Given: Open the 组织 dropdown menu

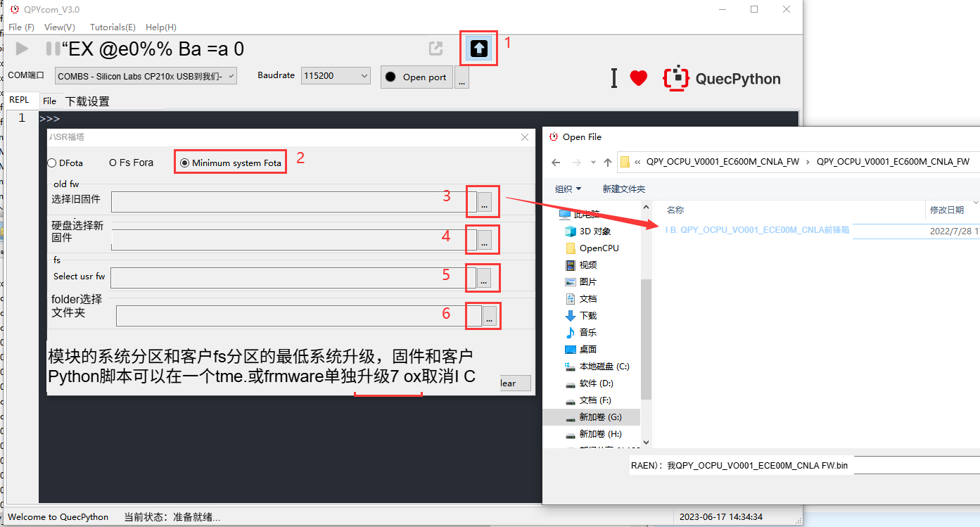Looking at the screenshot, I should [x=568, y=189].
